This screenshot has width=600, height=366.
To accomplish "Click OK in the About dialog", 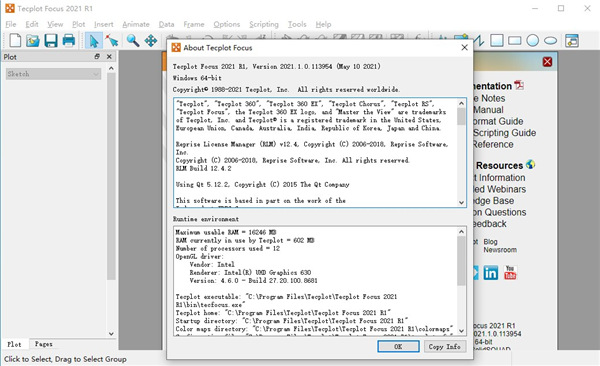I will 398,346.
